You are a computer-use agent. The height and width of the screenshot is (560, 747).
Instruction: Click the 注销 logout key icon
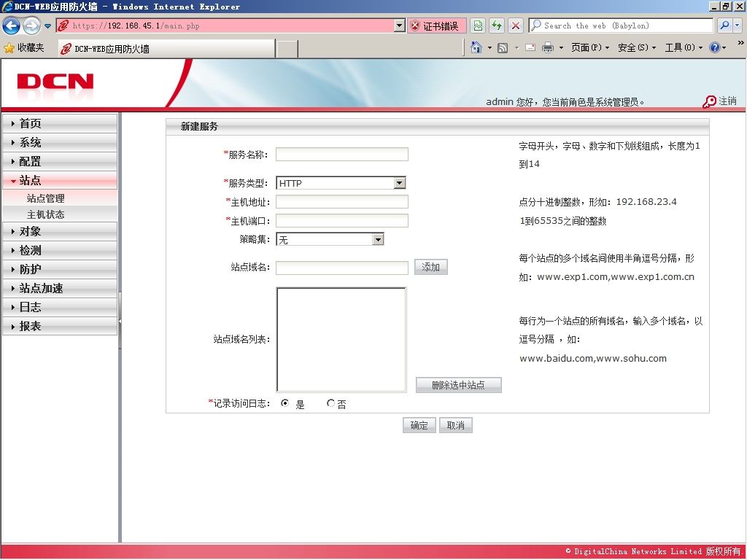[x=709, y=101]
